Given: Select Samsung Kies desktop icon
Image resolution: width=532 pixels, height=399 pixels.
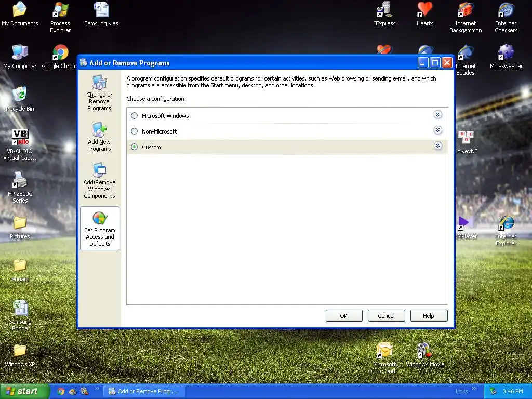Looking at the screenshot, I should [x=101, y=14].
